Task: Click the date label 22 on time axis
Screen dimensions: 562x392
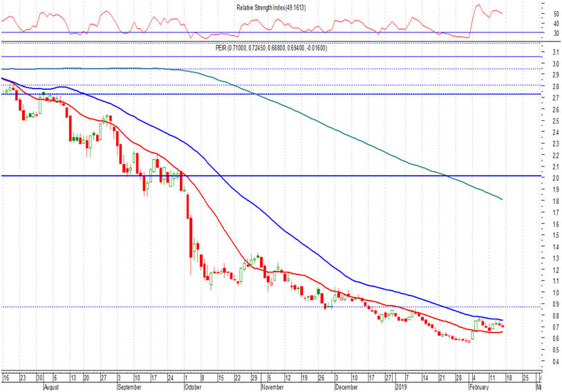Action: pyautogui.click(x=238, y=378)
